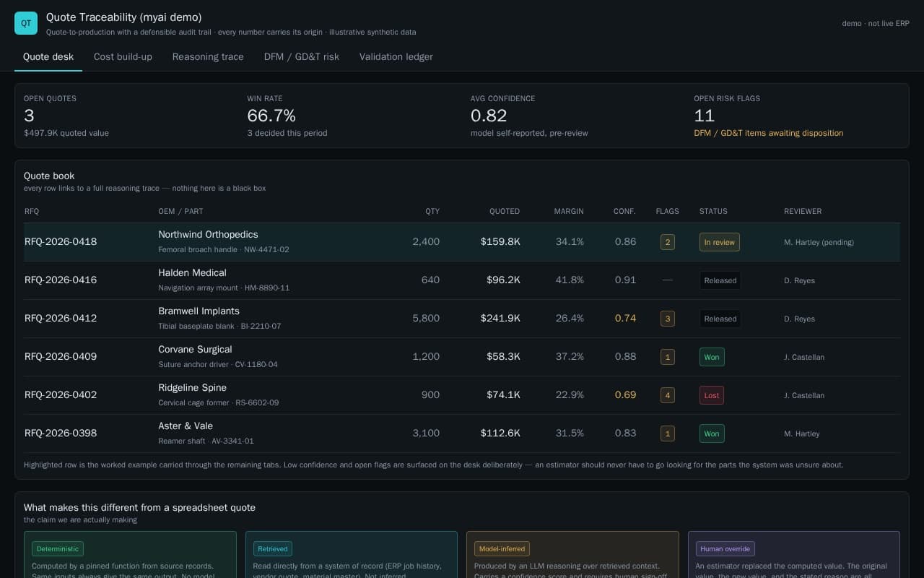The width and height of the screenshot is (924, 578).
Task: Open the Cost build-up tab
Action: 123,57
